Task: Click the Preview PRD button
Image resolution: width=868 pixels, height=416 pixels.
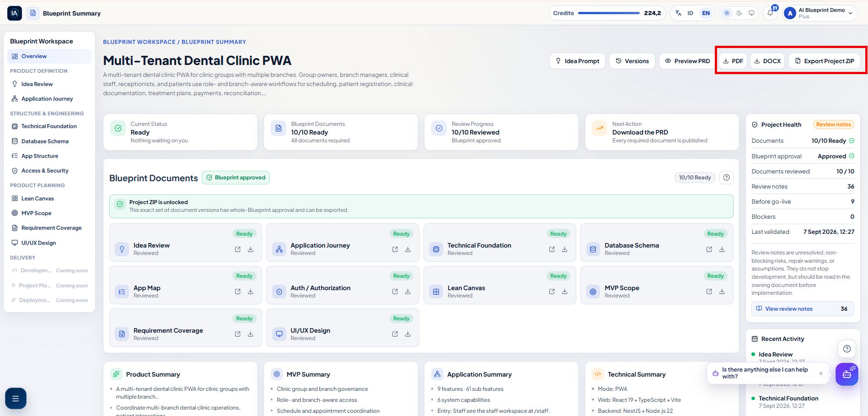Action: [687, 61]
